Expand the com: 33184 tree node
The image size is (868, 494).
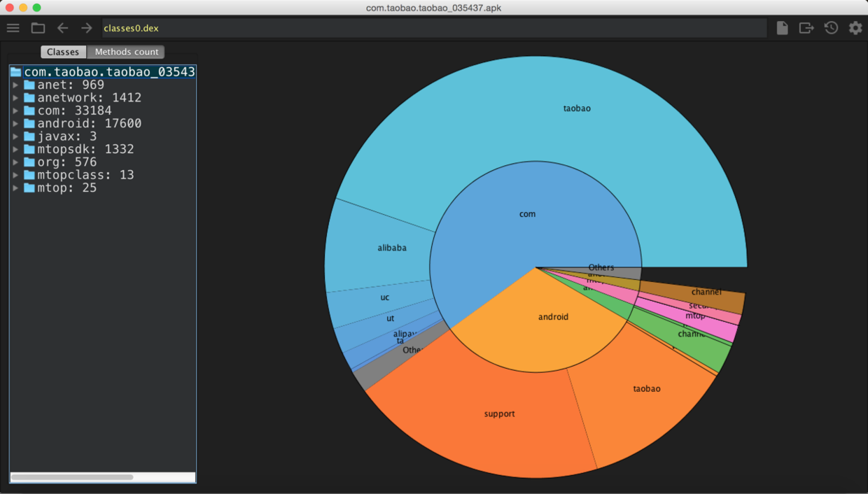click(x=15, y=111)
